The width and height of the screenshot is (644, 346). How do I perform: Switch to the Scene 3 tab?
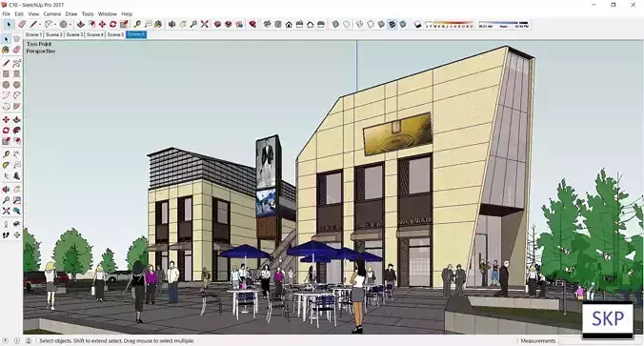tap(74, 34)
